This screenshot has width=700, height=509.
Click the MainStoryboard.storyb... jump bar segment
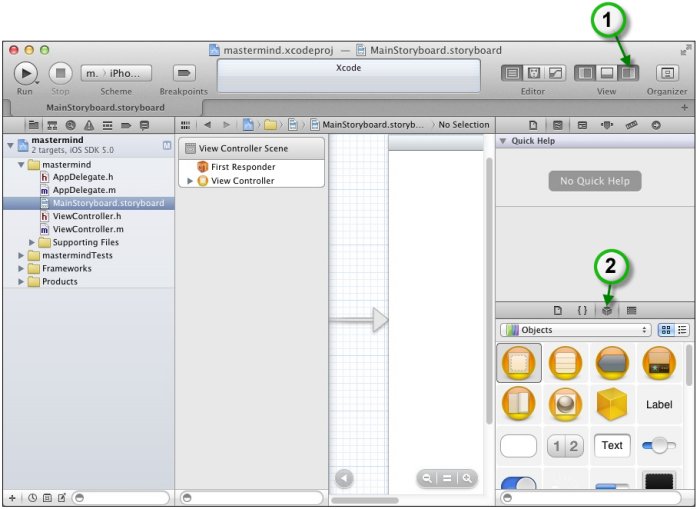[x=368, y=125]
